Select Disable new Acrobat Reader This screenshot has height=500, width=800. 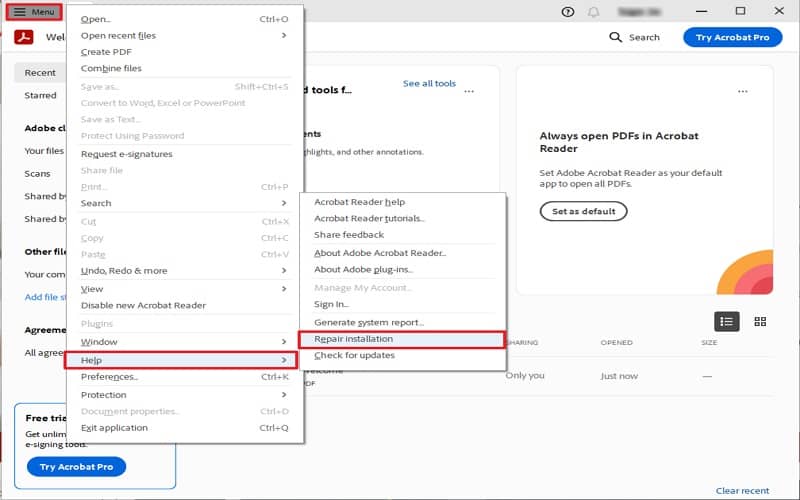pos(143,305)
